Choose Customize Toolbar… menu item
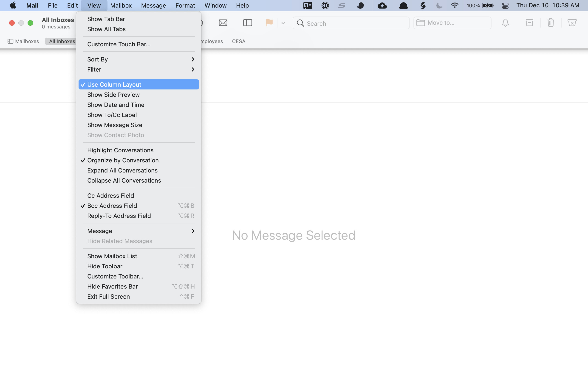The width and height of the screenshot is (588, 367). (115, 276)
